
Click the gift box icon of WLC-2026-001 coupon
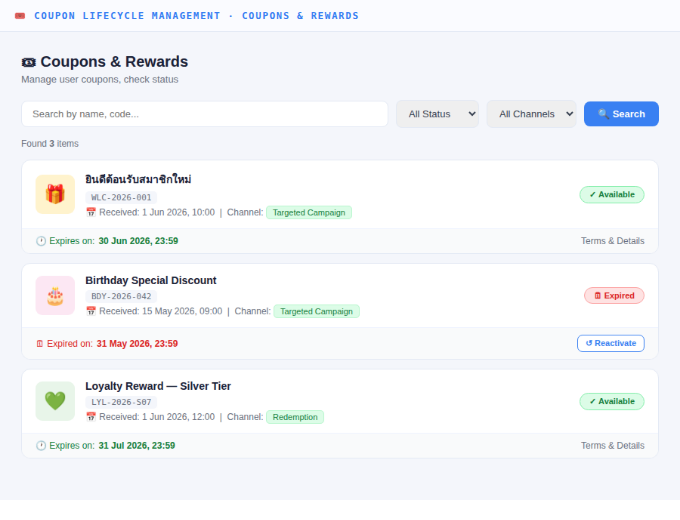[55, 194]
